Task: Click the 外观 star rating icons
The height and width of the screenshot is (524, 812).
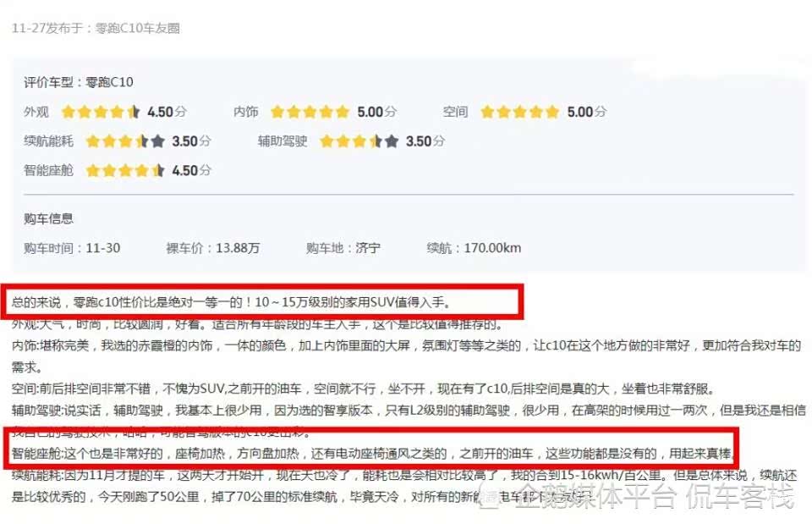Action: (101, 112)
